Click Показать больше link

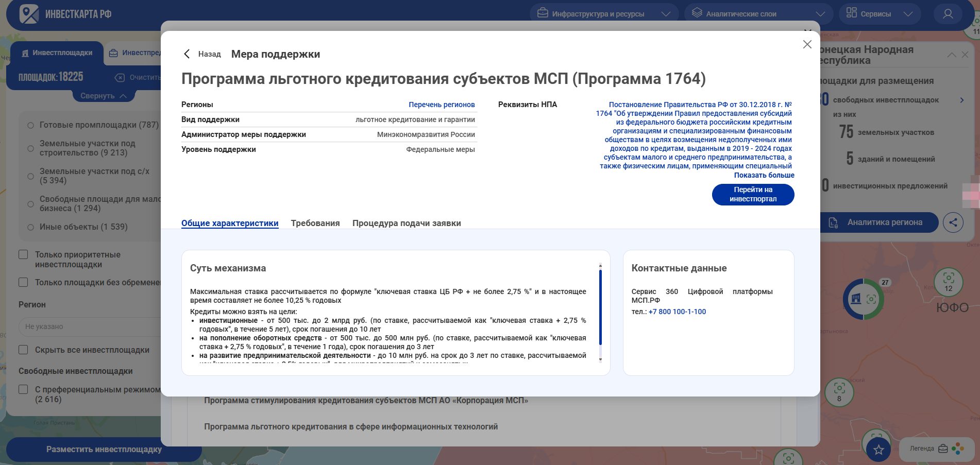[x=764, y=175]
